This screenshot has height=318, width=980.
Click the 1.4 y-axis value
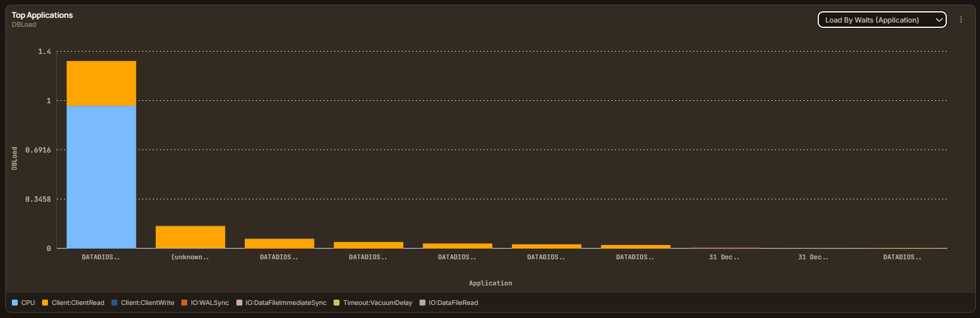click(x=44, y=52)
